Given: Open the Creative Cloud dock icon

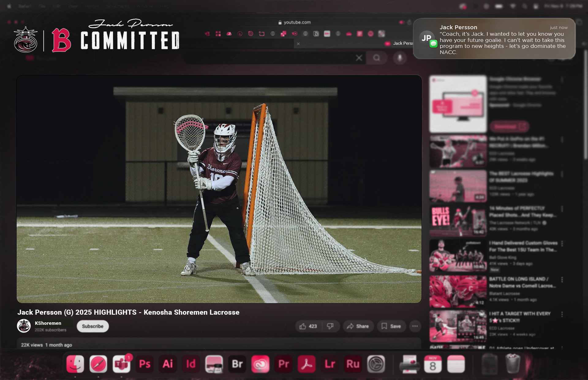Looking at the screenshot, I should point(260,364).
